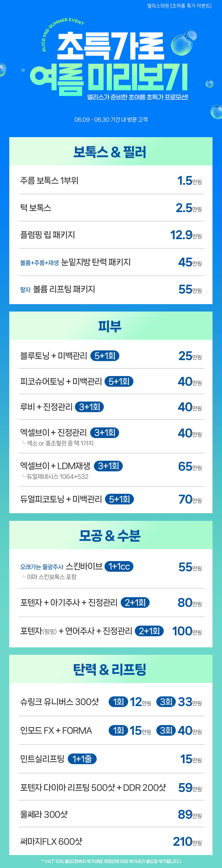This screenshot has height=868, width=222.
Task: Click the 3+1회 badge next to 루비 + 진정관리
Action: [89, 407]
